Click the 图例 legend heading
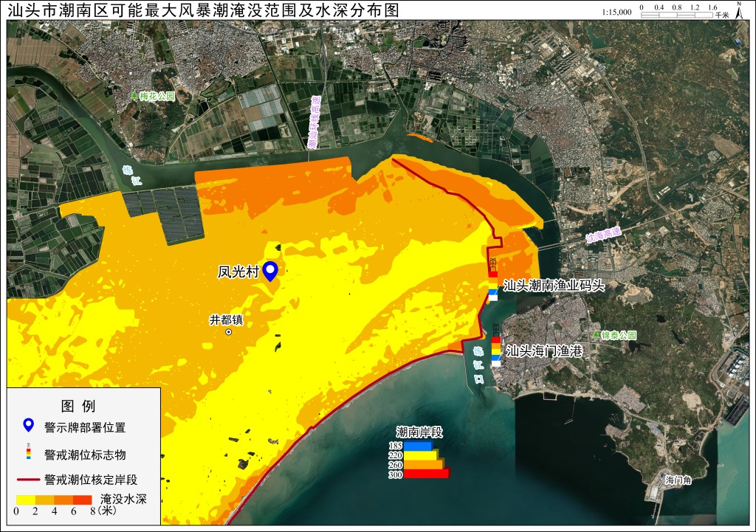Image resolution: width=756 pixels, height=532 pixels. coord(78,406)
